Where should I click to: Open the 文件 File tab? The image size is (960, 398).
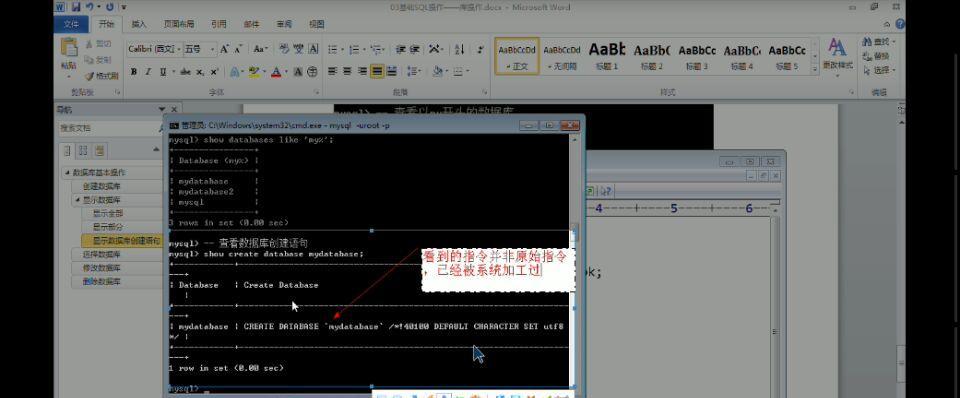click(71, 24)
